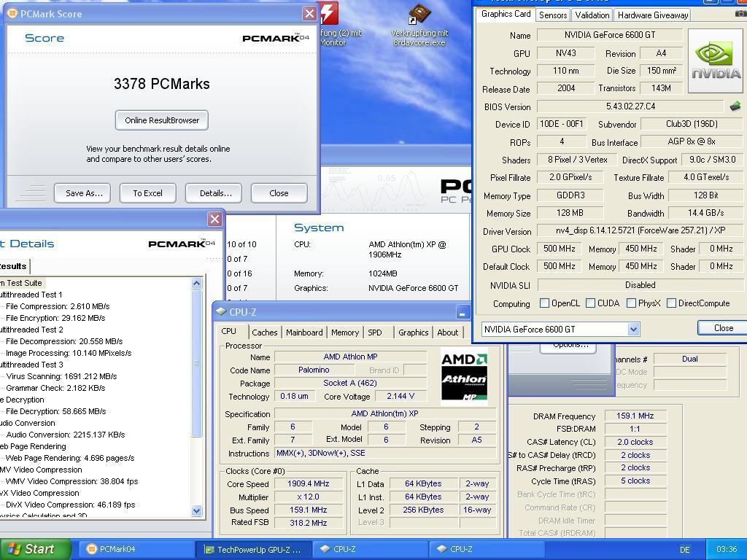Click the GPU-Z screenshot camera icon
This screenshot has width=747, height=560.
[740, 15]
